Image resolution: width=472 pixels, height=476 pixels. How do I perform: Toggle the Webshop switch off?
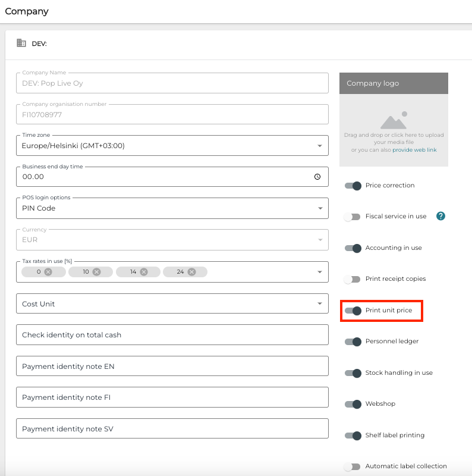pos(353,404)
